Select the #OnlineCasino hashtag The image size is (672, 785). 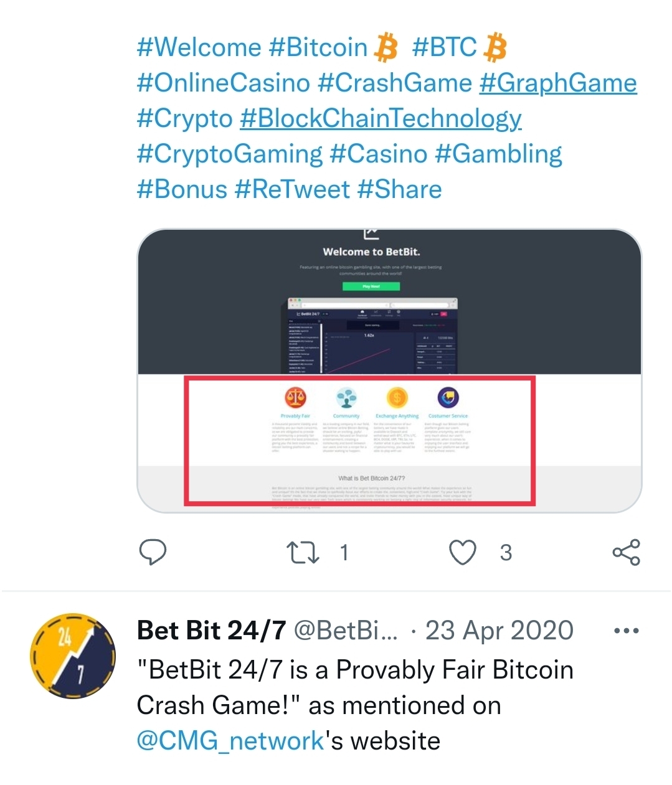[224, 83]
